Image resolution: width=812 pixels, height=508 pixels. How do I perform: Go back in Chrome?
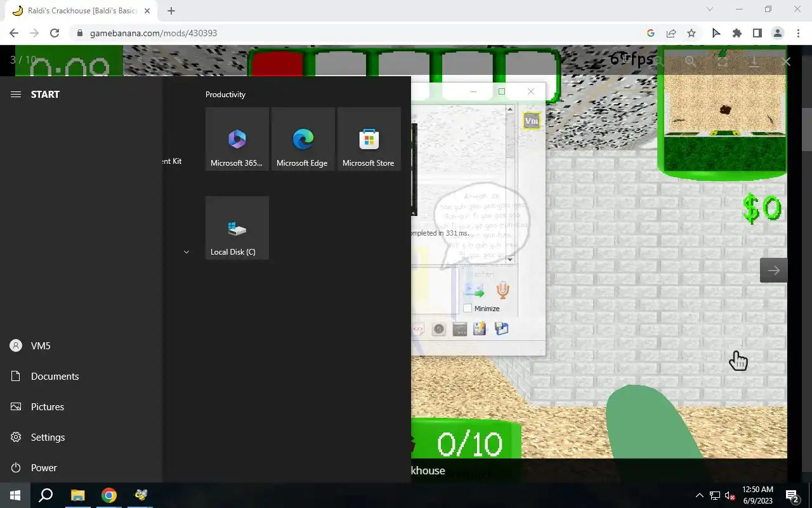click(x=14, y=33)
